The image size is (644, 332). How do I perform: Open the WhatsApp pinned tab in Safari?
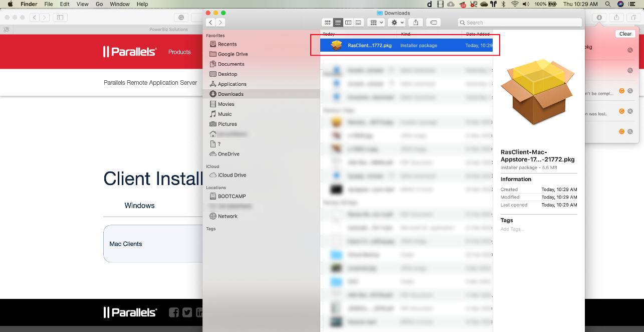point(6,30)
